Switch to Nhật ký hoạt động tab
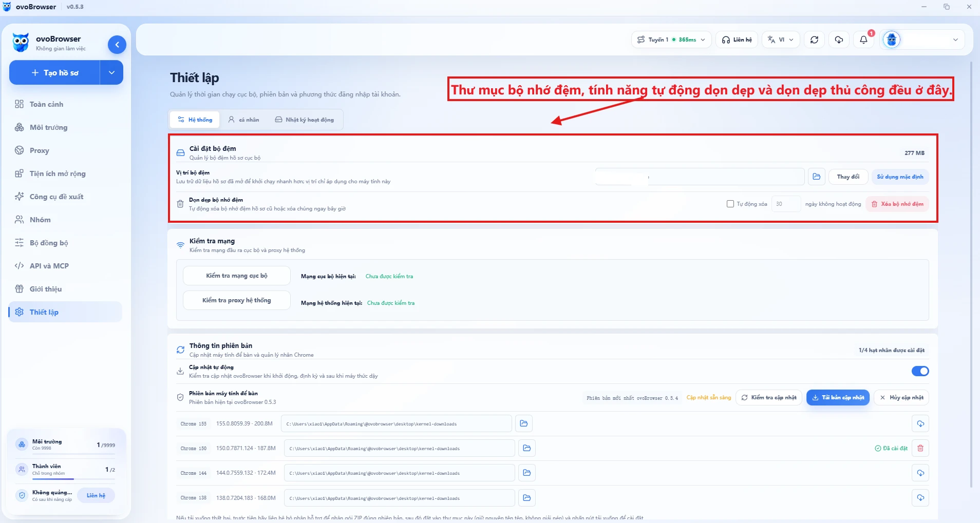The height and width of the screenshot is (523, 980). 304,120
